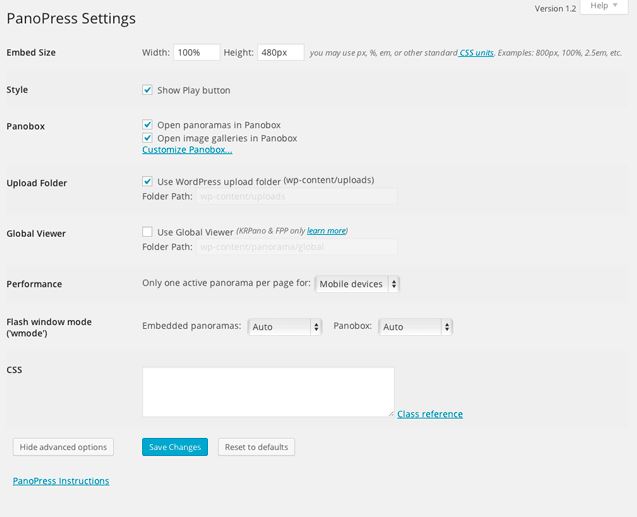Open the Mobile devices performance dropdown
The width and height of the screenshot is (637, 517).
(358, 284)
